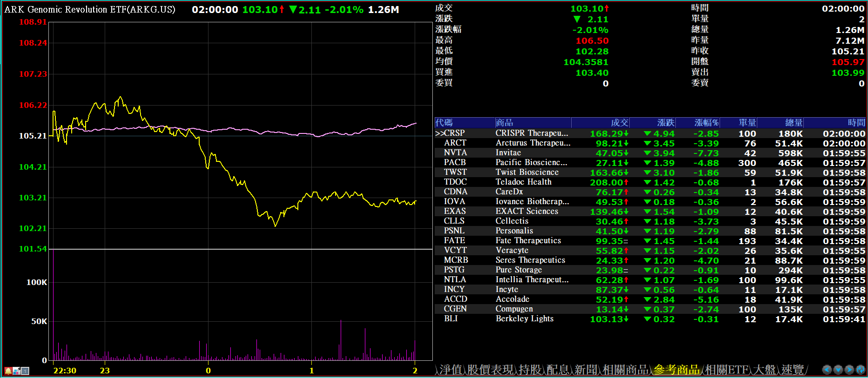This screenshot has width=868, height=378.
Task: Click the ARK Genomic Revolution ETF chart title
Action: (x=90, y=9)
